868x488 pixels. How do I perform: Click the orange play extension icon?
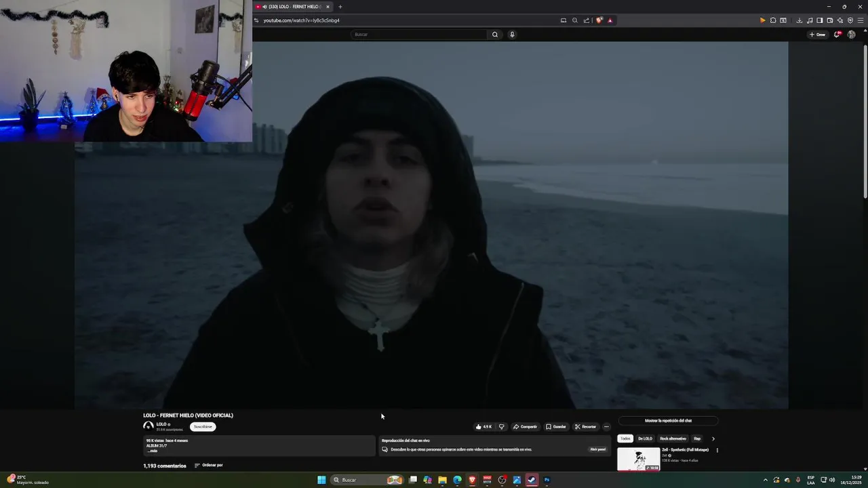coord(762,20)
